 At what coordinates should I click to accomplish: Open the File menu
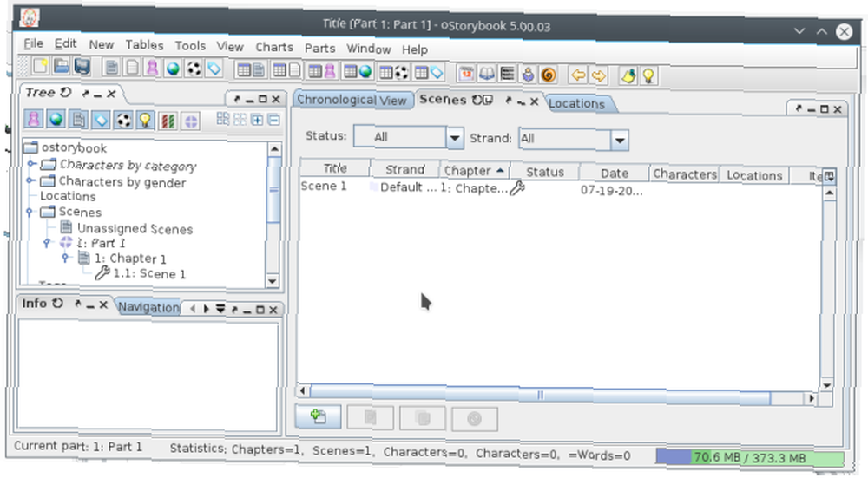(33, 43)
